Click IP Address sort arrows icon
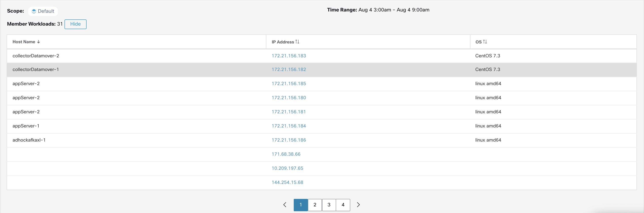 click(297, 42)
